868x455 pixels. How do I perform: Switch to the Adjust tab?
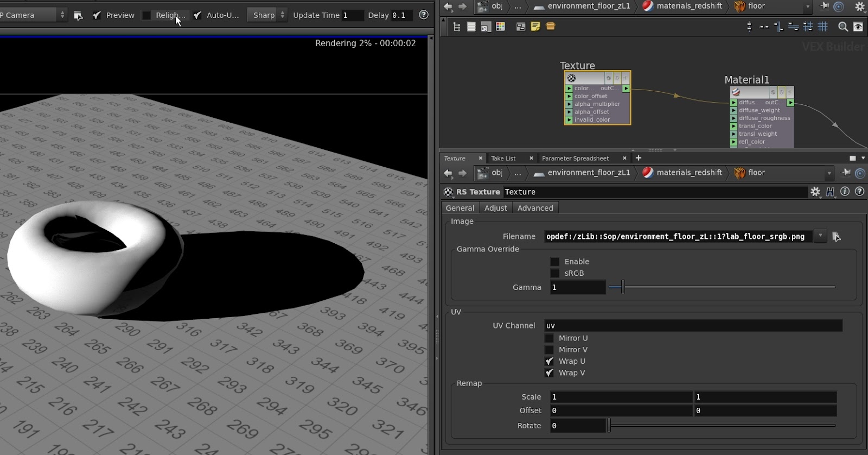click(x=496, y=208)
